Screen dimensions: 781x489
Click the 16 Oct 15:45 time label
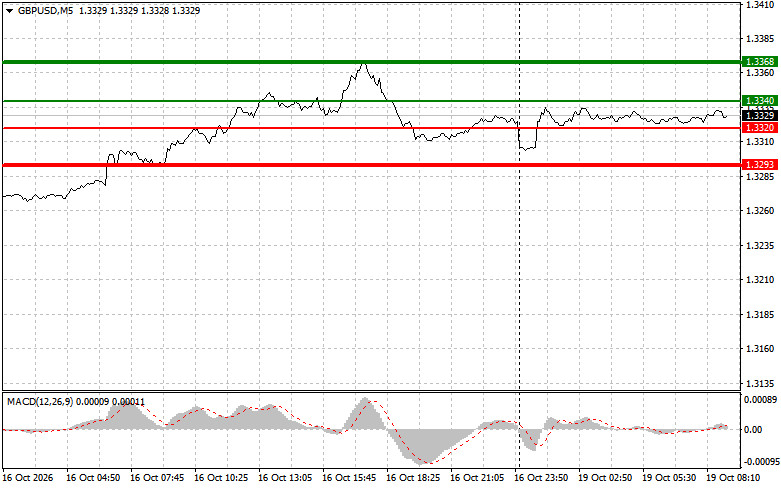click(x=349, y=478)
